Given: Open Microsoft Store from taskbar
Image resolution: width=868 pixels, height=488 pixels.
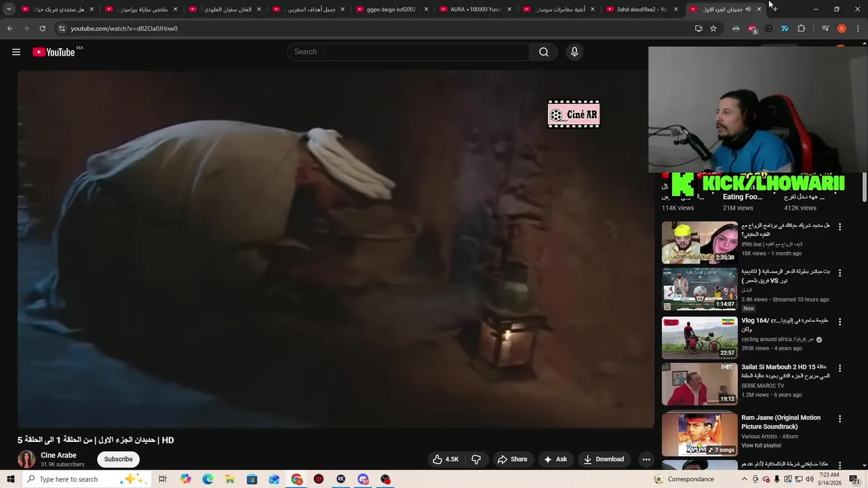Looking at the screenshot, I should pos(252,479).
